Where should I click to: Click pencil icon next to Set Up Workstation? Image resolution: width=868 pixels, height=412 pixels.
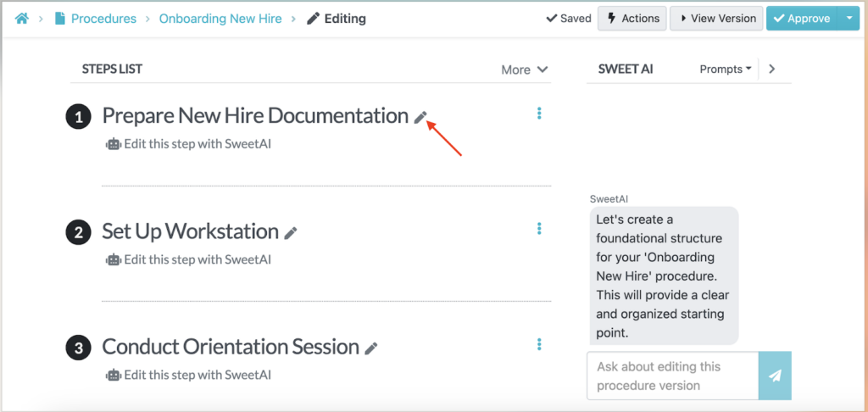tap(291, 233)
